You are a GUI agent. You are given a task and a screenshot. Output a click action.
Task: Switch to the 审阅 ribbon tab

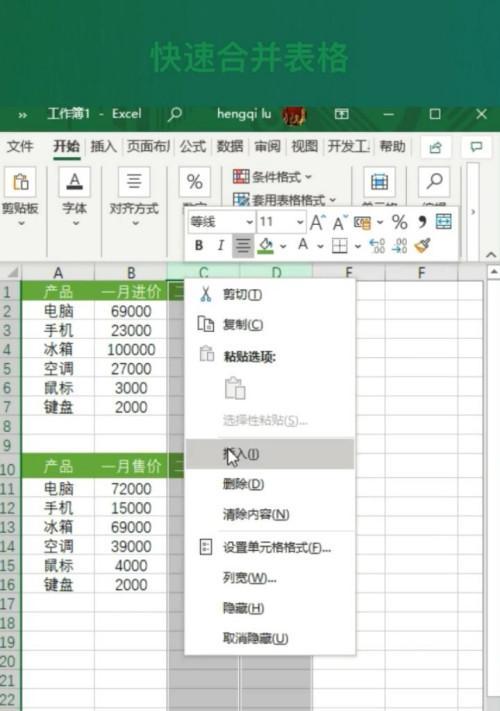pos(267,146)
